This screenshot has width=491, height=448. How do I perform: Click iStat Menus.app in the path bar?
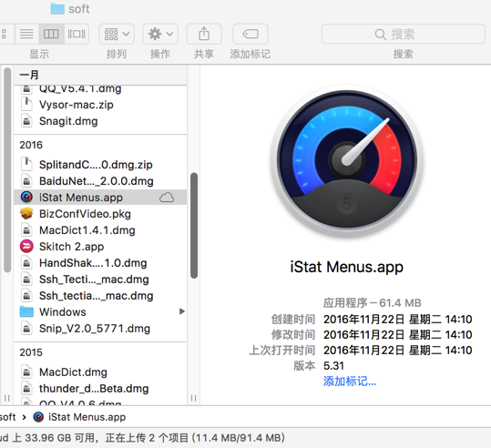point(79,417)
